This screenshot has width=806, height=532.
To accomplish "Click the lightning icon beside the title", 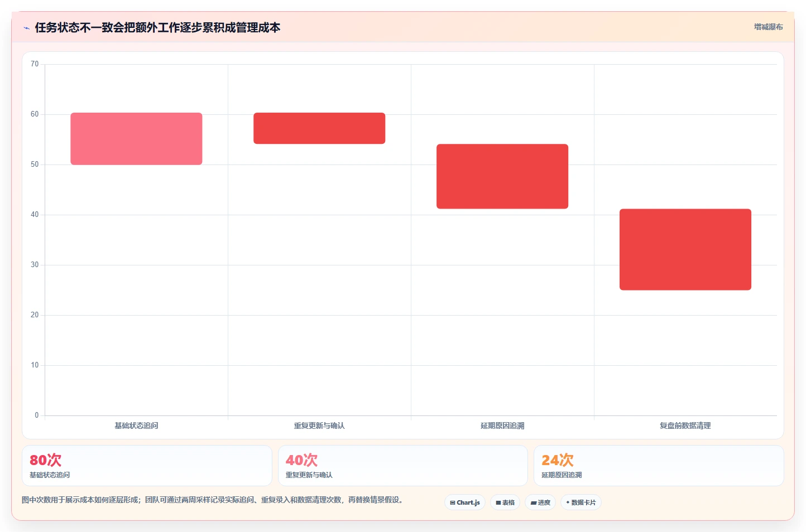I will [x=26, y=28].
